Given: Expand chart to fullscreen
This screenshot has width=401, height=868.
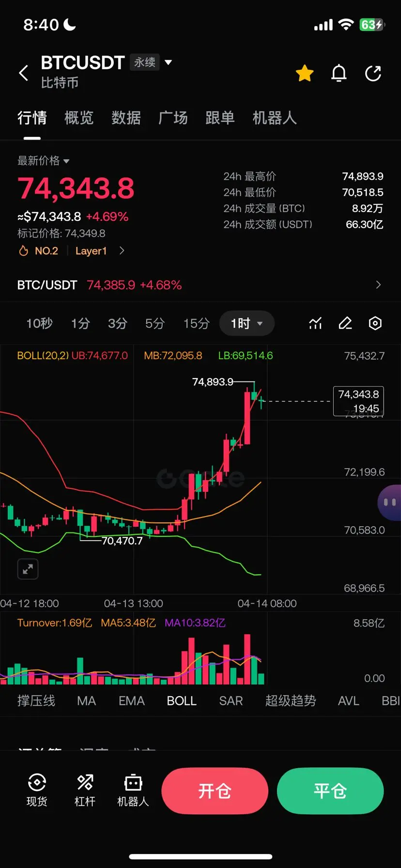Looking at the screenshot, I should click(28, 569).
